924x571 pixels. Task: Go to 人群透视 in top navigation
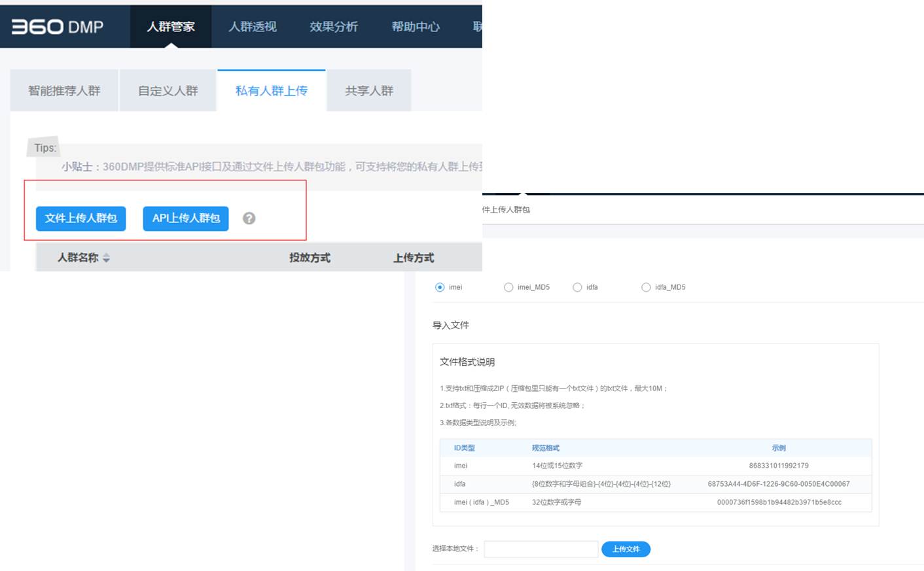coord(252,27)
